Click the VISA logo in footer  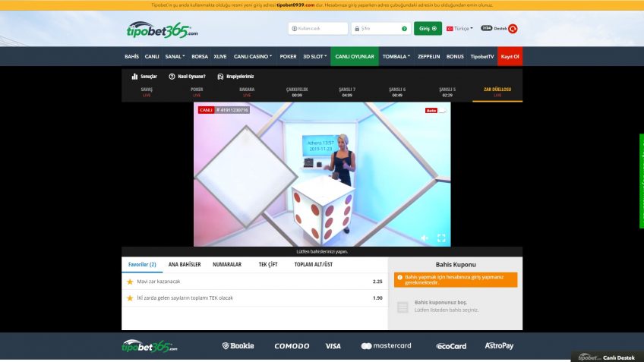point(333,346)
